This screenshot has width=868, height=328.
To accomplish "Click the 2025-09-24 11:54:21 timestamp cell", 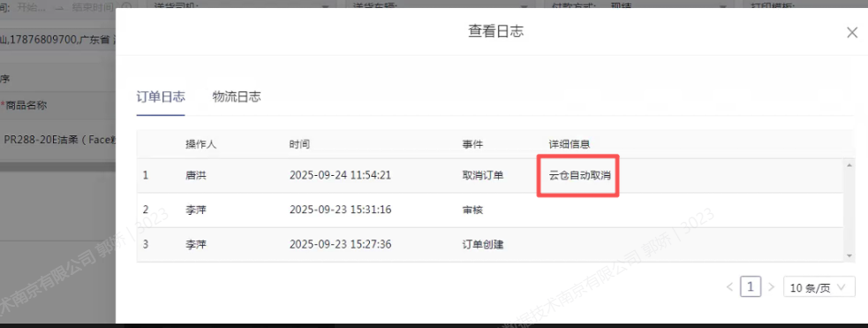I will 341,176.
